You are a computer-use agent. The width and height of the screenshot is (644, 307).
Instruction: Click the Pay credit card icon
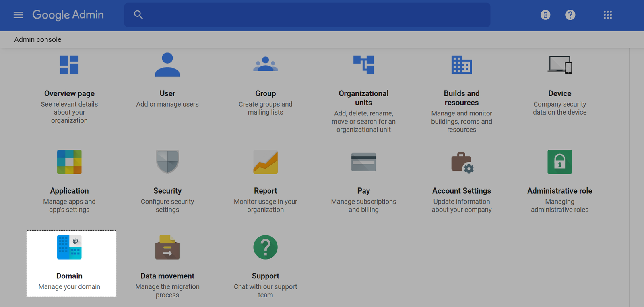(x=363, y=162)
